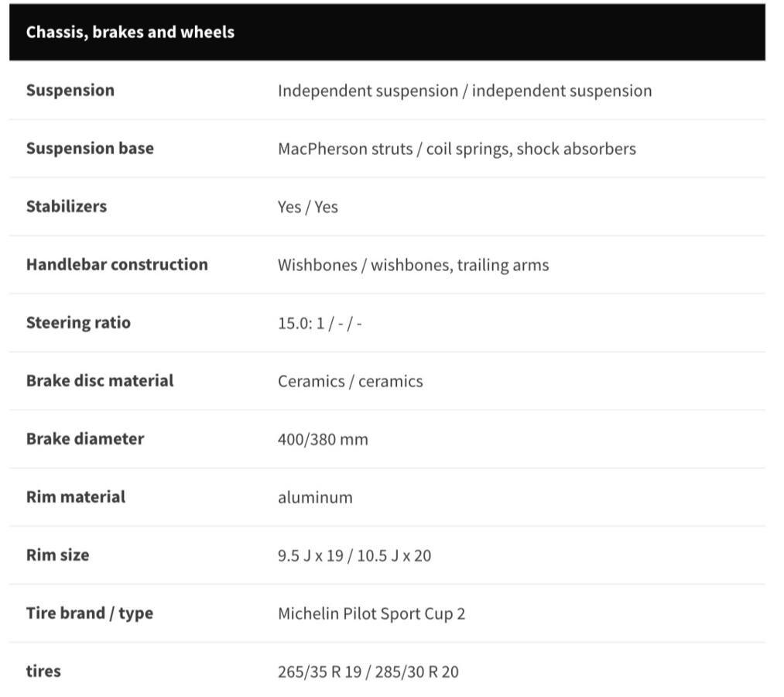Viewport: 784px width, 697px height.
Task: Click the Stabilizers row label
Action: 67,206
